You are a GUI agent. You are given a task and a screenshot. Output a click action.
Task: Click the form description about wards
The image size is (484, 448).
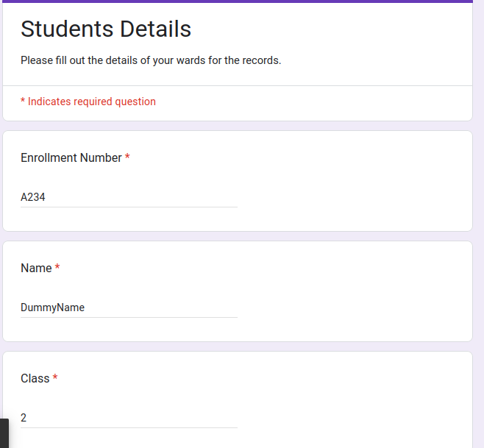(151, 60)
